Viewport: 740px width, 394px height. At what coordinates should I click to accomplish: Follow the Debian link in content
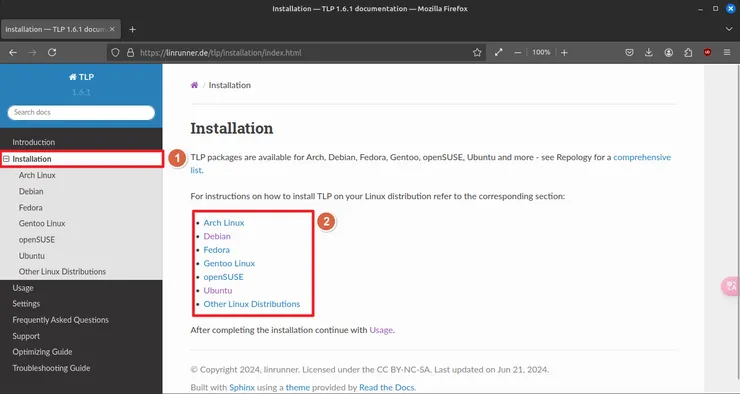click(x=217, y=236)
